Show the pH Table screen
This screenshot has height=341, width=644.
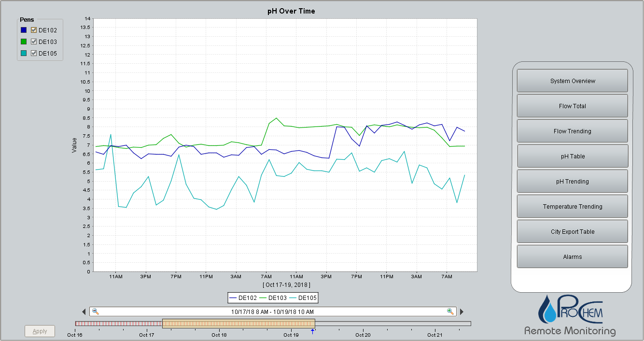point(572,156)
